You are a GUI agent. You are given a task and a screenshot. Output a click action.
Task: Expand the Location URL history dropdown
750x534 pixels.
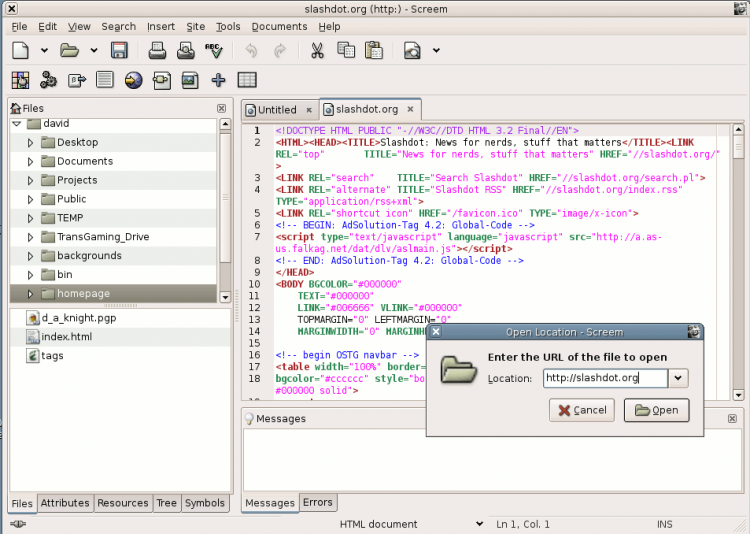pos(679,378)
